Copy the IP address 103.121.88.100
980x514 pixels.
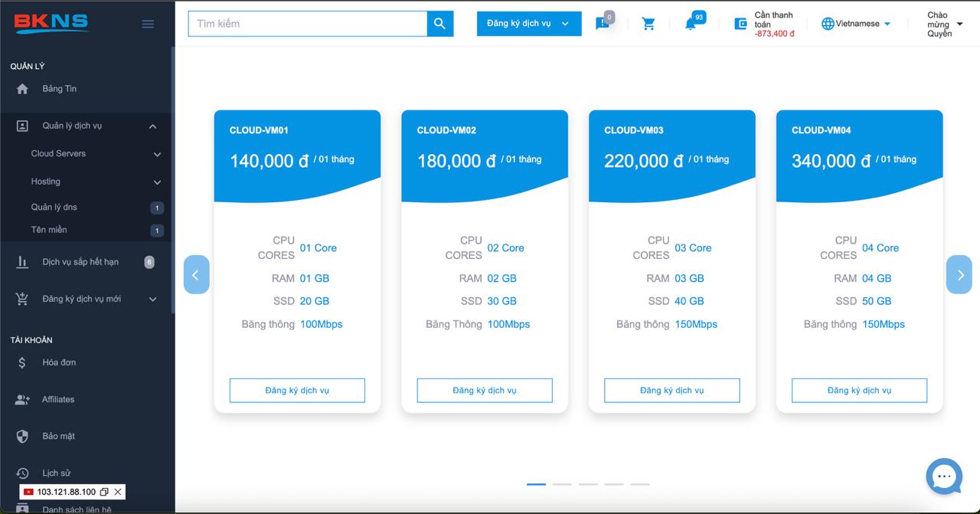tap(104, 492)
